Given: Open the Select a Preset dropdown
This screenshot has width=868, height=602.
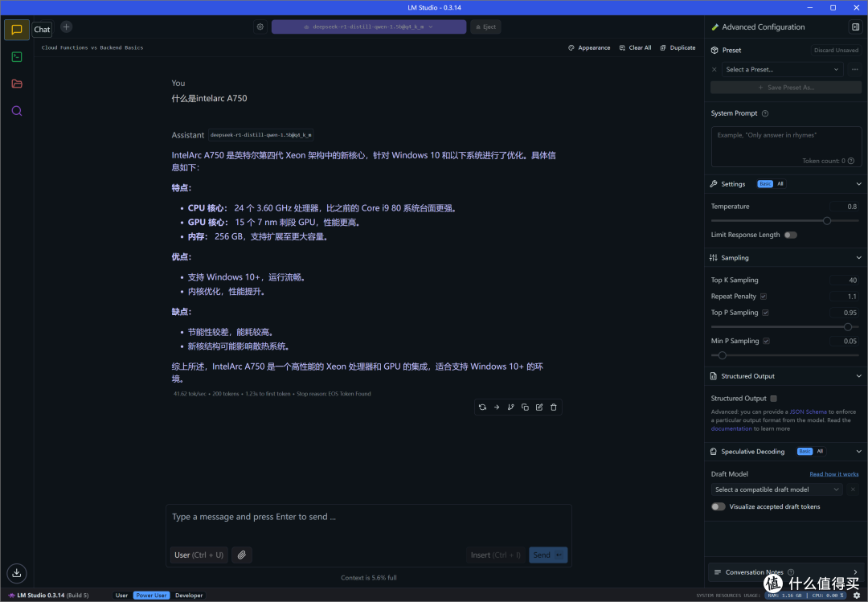Looking at the screenshot, I should [782, 69].
